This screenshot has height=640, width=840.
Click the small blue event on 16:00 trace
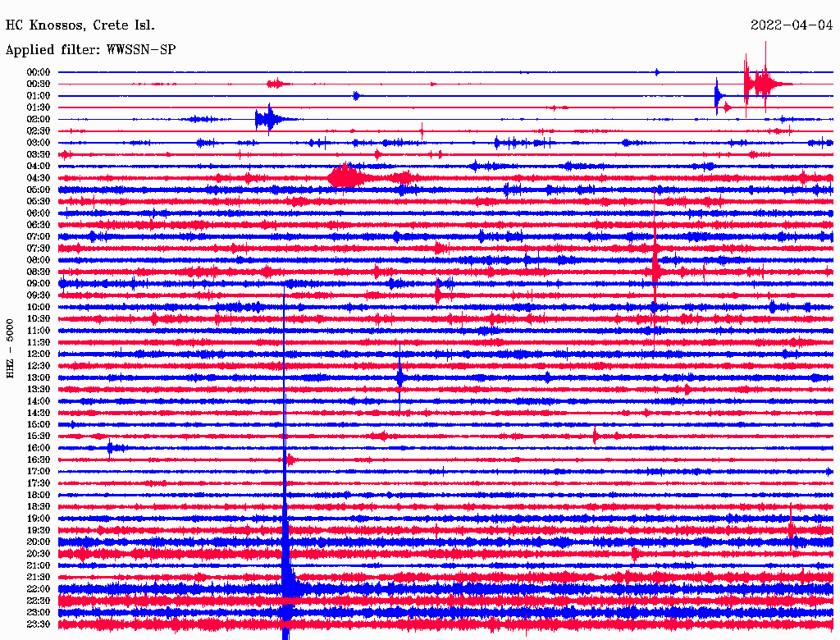coord(113,448)
